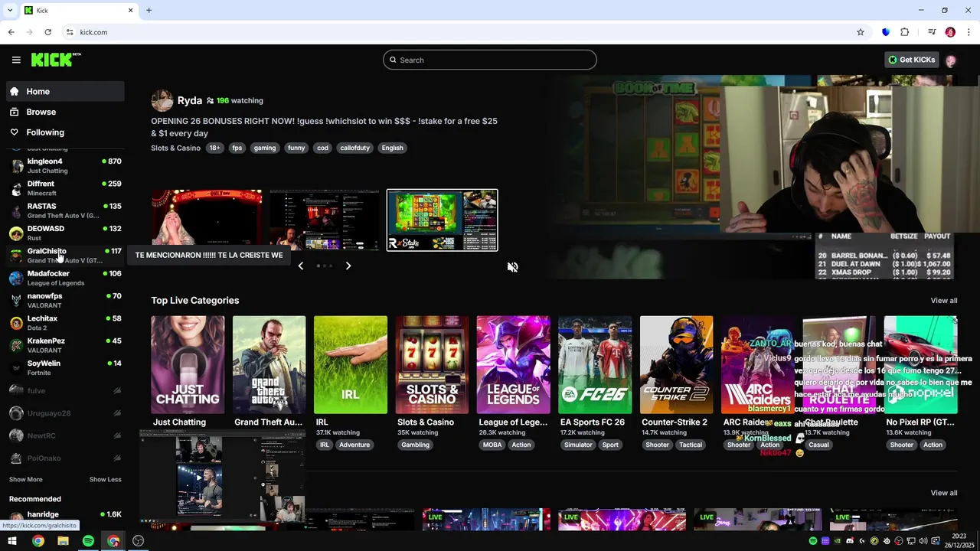The width and height of the screenshot is (980, 551).
Task: View all top live categories
Action: click(x=944, y=301)
